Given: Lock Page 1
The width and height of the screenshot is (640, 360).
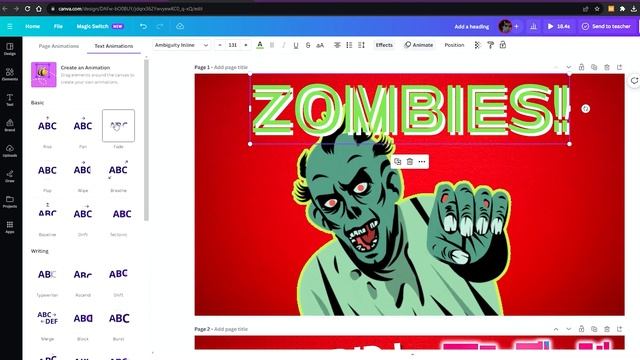Looking at the screenshot, I should [581, 67].
